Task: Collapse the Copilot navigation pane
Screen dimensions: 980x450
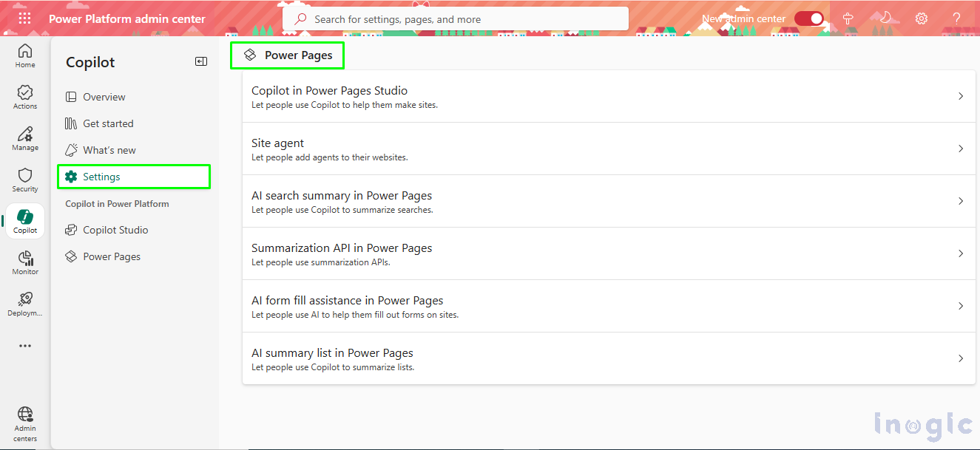Action: pos(201,61)
